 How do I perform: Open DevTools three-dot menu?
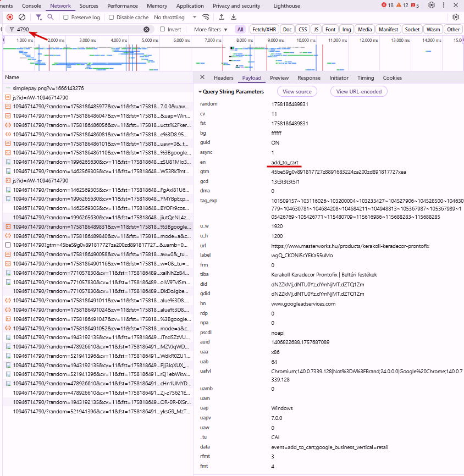[x=444, y=5]
